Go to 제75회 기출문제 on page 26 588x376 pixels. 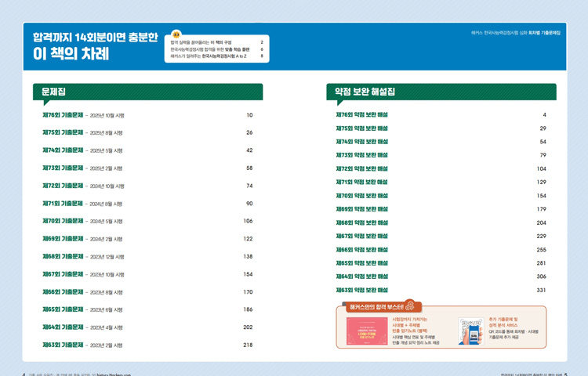pyautogui.click(x=63, y=132)
